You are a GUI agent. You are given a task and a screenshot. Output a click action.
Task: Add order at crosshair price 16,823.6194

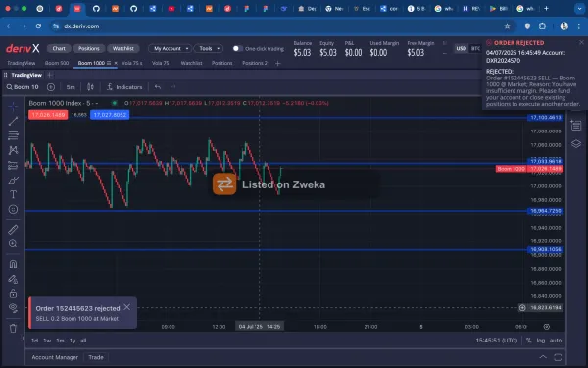[522, 308]
